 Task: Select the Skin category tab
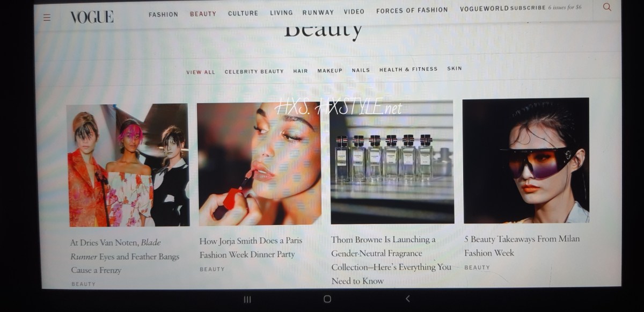click(x=454, y=69)
